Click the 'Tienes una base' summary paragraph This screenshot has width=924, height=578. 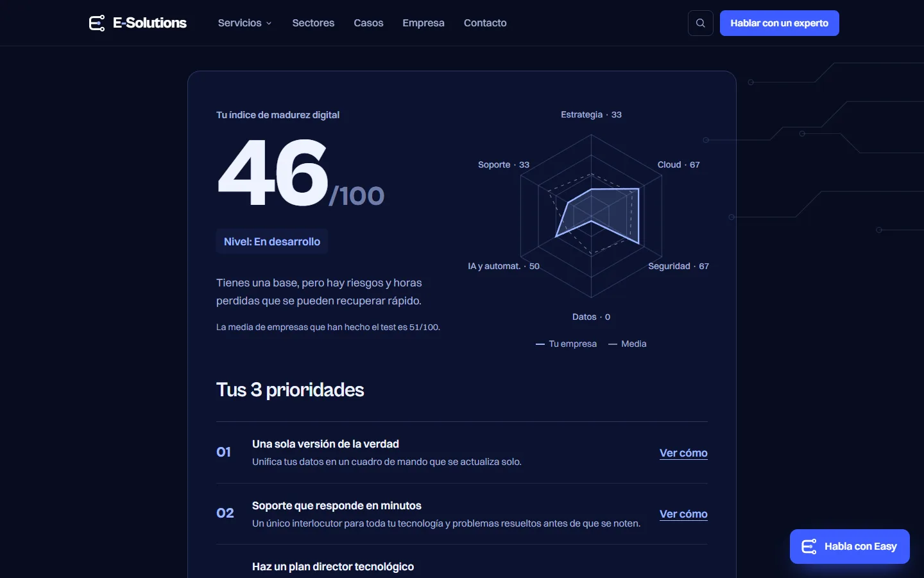point(319,292)
